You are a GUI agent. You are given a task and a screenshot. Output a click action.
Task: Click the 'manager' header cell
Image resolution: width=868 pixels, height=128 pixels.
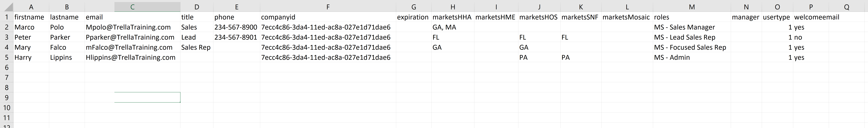746,17
